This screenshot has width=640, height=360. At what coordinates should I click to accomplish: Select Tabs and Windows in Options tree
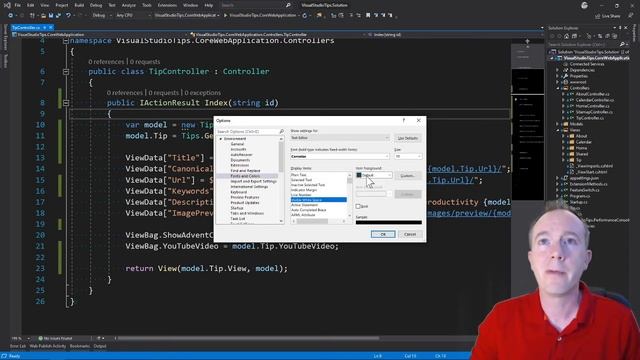point(247,213)
